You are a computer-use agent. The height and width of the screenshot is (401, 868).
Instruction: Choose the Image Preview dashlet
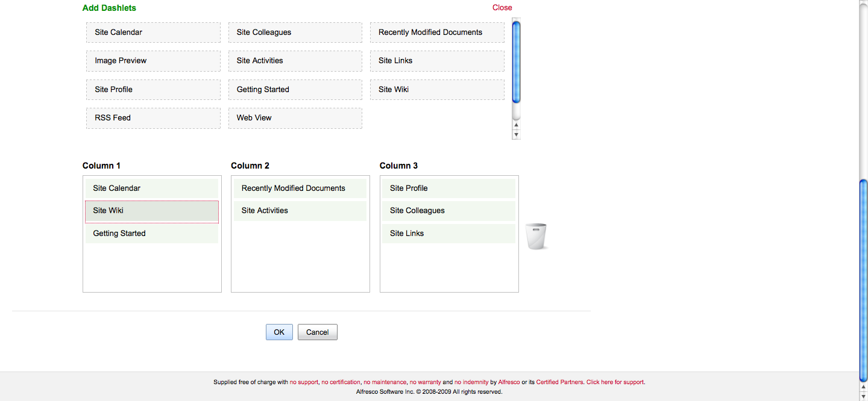click(x=153, y=61)
